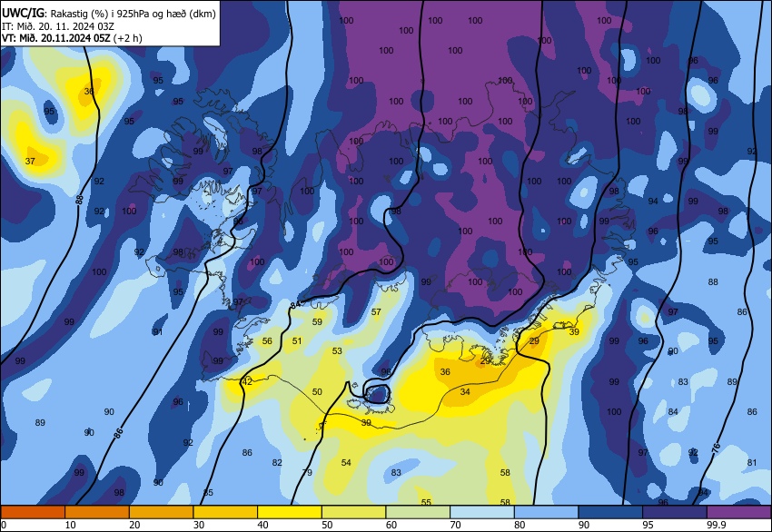Click the humidity value '34' on the map
Image resolution: width=772 pixels, height=532 pixels.
click(465, 392)
